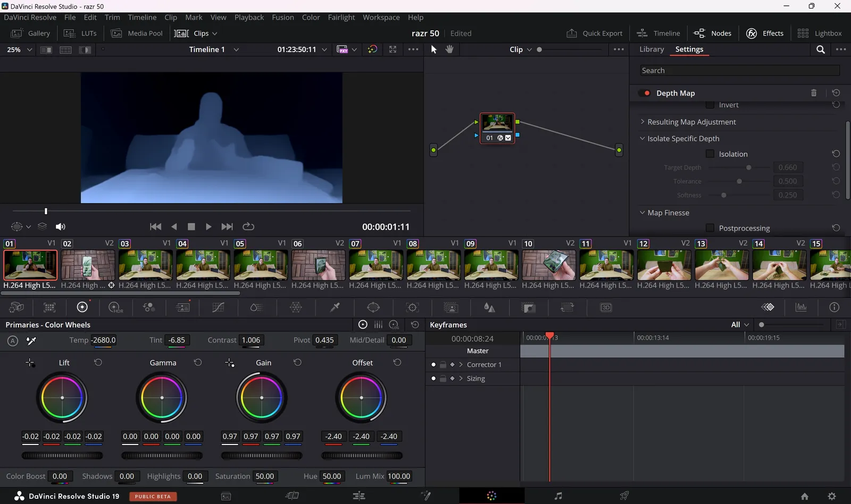Image resolution: width=851 pixels, height=504 pixels.
Task: Click the Quick Export button
Action: pyautogui.click(x=594, y=33)
